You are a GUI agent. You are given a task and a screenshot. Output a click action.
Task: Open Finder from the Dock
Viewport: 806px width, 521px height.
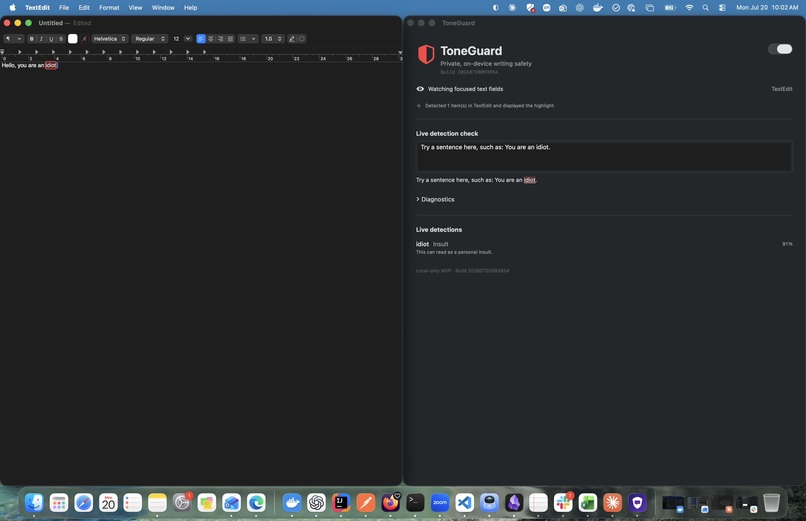click(34, 503)
